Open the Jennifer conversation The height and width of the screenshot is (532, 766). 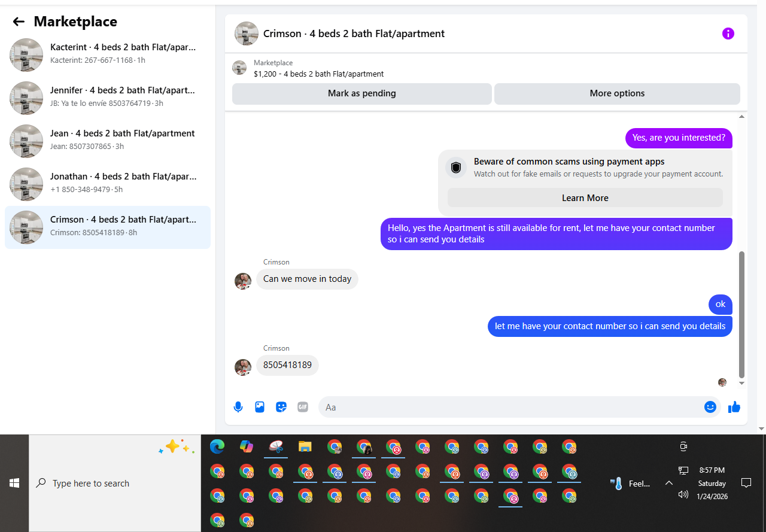(108, 98)
